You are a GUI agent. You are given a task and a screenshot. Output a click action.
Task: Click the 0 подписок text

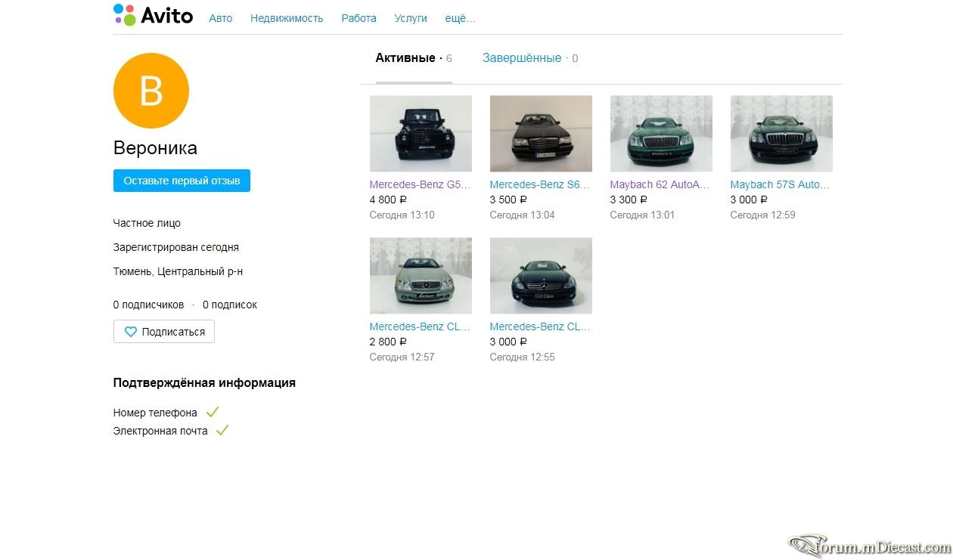[230, 305]
